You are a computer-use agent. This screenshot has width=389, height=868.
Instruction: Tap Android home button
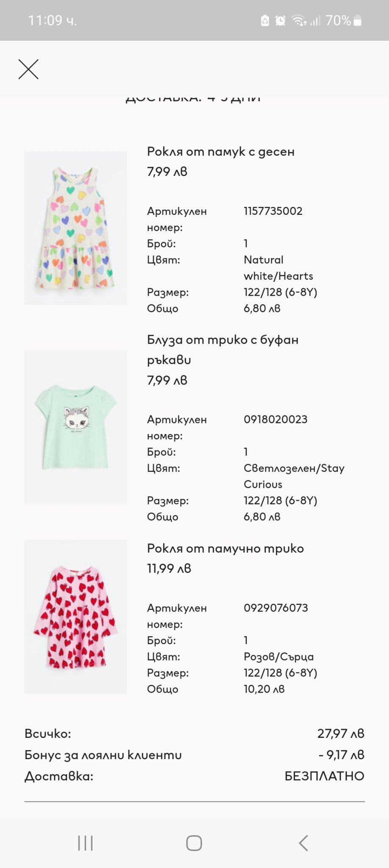point(194,843)
